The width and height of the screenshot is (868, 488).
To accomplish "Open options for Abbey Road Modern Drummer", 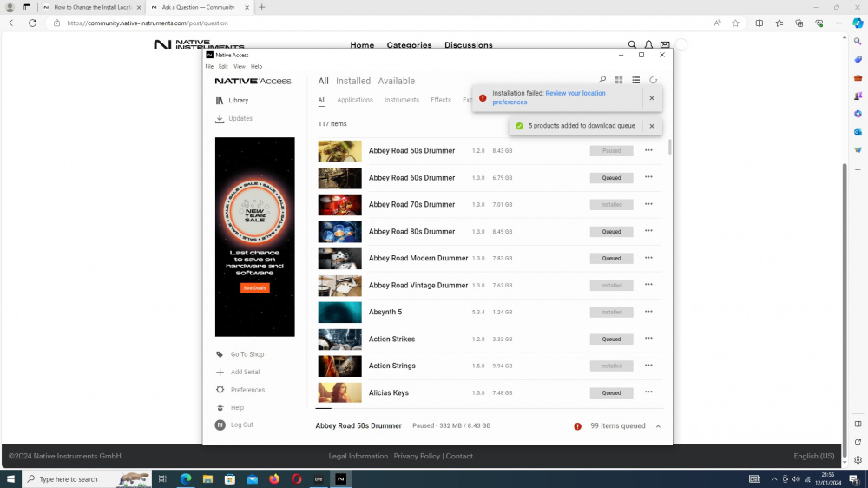I will coord(648,258).
